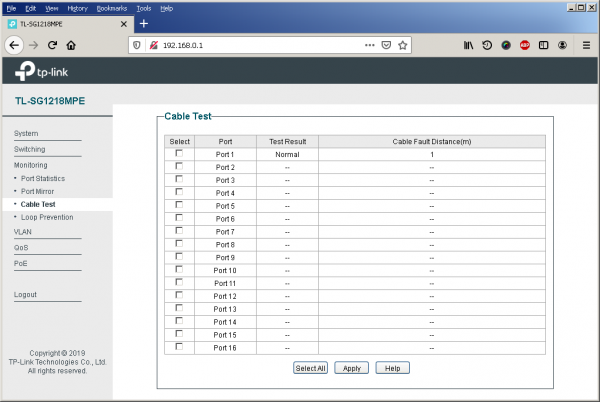600x402 pixels.
Task: Open new tab with plus icon
Action: pos(143,23)
